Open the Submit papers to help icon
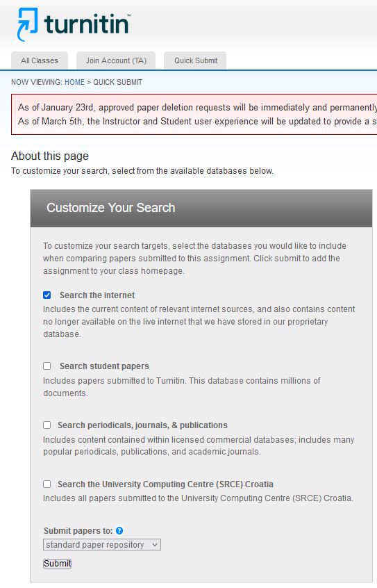Viewport: 377px width, 588px height. [x=119, y=530]
